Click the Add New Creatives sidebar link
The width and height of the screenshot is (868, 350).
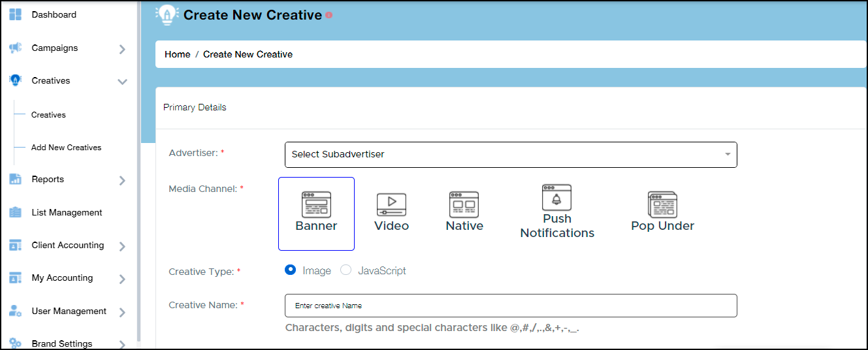(66, 148)
